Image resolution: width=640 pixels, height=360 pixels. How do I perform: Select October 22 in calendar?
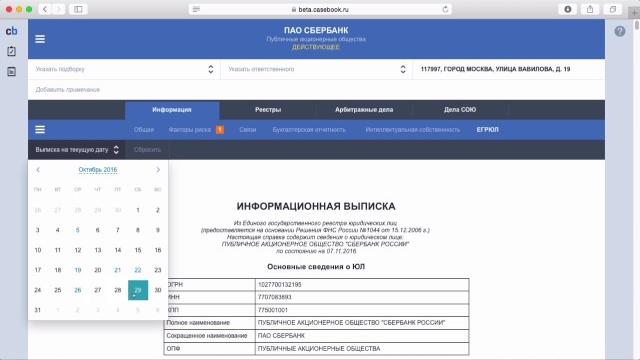138,270
